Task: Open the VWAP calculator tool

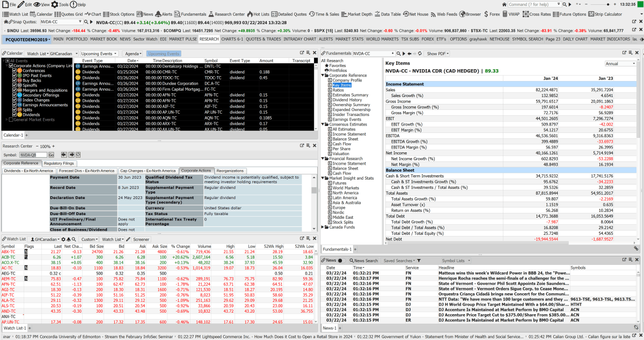Action: click(511, 14)
